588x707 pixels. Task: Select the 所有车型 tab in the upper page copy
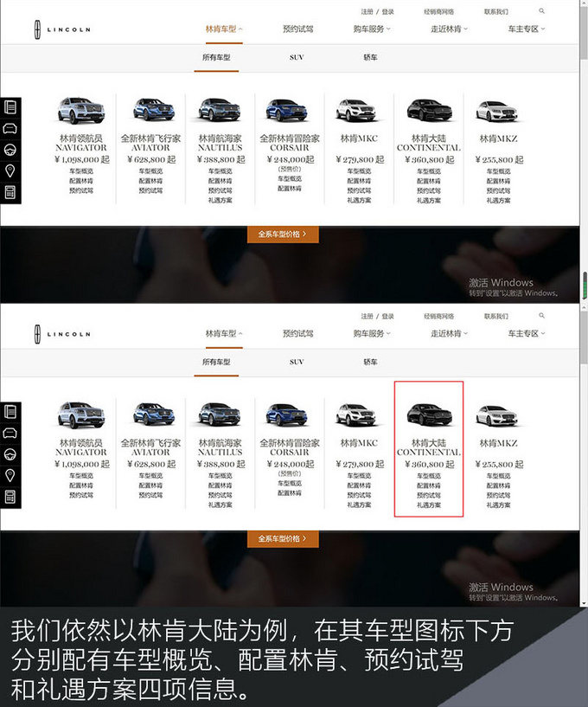point(216,57)
